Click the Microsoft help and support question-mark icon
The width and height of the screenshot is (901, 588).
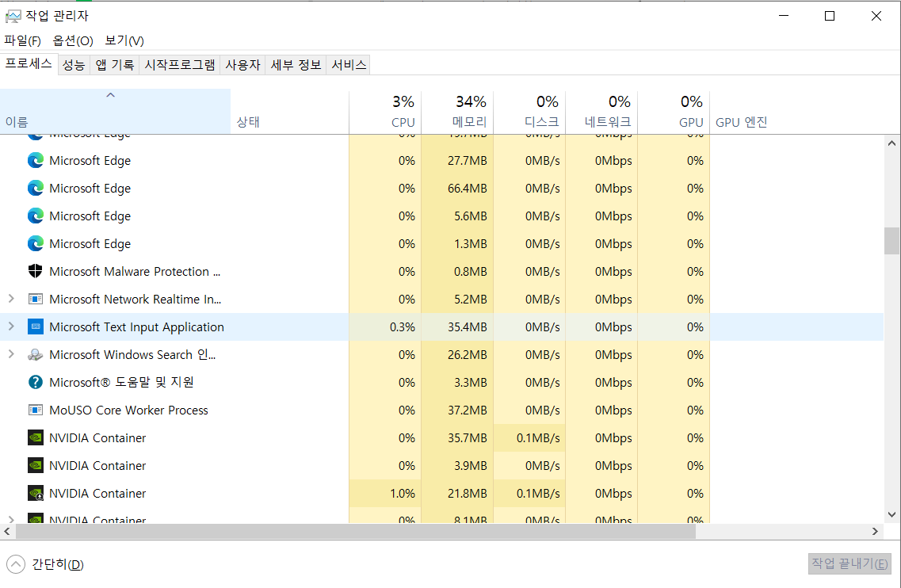tap(36, 382)
